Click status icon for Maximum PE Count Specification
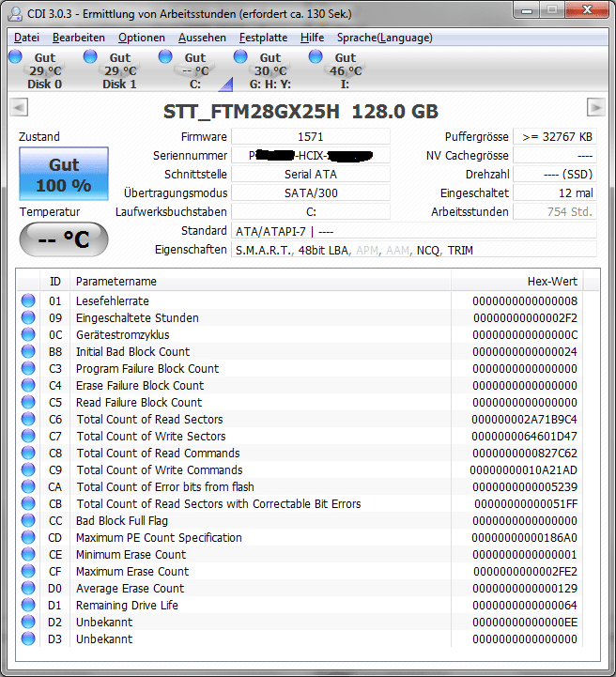 click(x=28, y=537)
